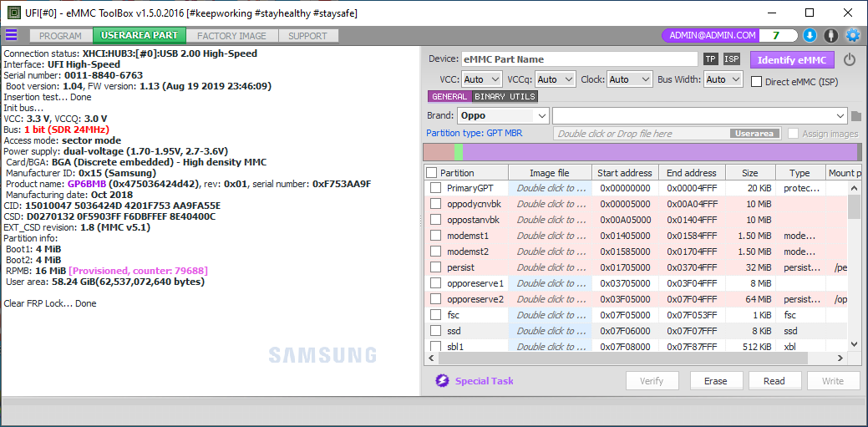Click Size column header

coord(751,173)
